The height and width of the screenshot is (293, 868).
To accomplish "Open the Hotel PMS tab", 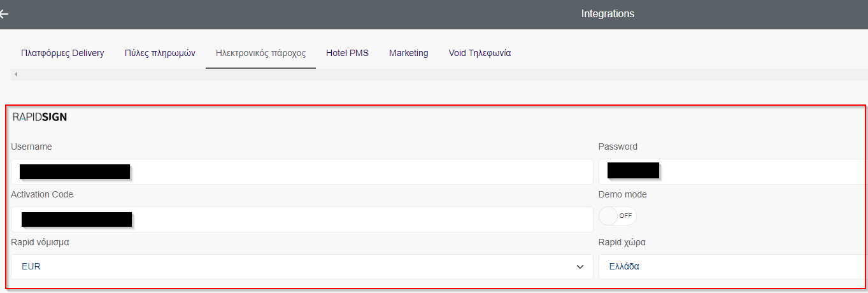I will coord(347,53).
